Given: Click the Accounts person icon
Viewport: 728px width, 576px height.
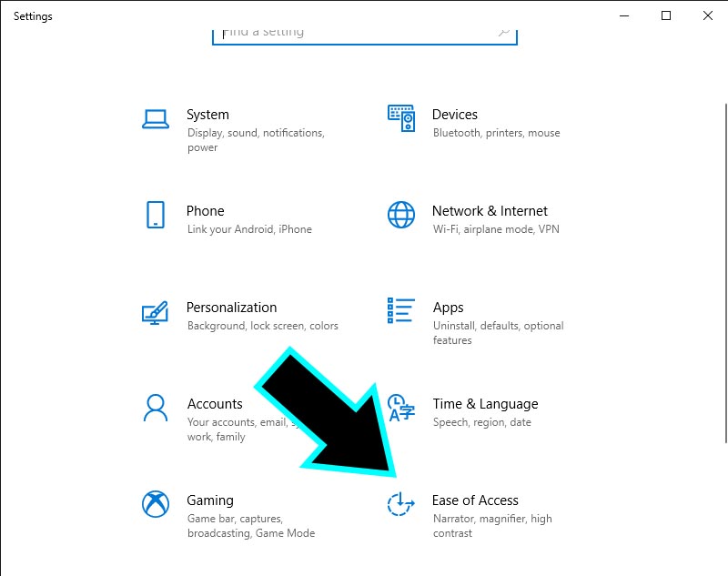Looking at the screenshot, I should [x=156, y=407].
